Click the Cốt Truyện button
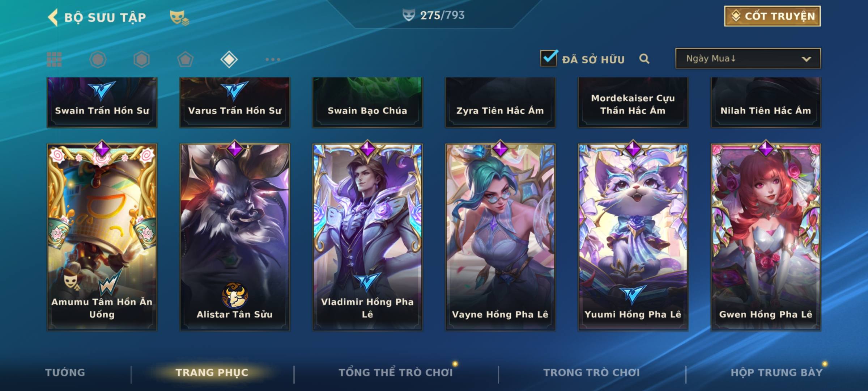 tap(772, 16)
